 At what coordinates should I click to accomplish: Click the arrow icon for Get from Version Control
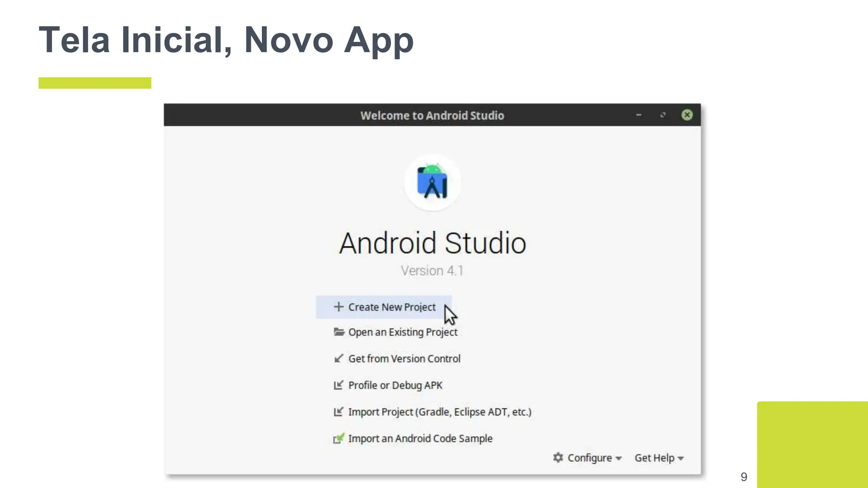pos(338,358)
